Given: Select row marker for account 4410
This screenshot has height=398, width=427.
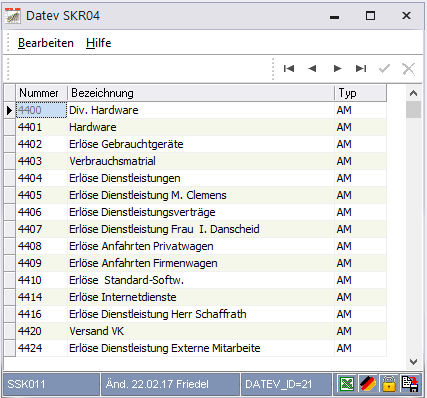Looking at the screenshot, I should click(10, 280).
